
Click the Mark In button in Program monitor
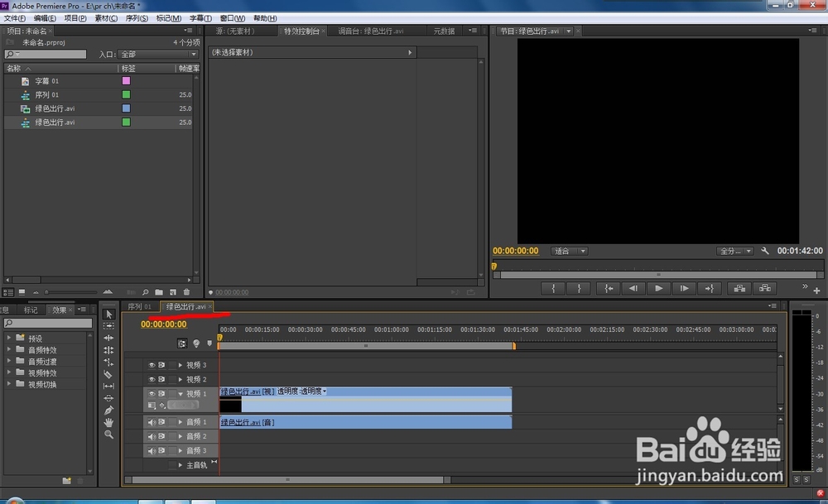pos(553,288)
